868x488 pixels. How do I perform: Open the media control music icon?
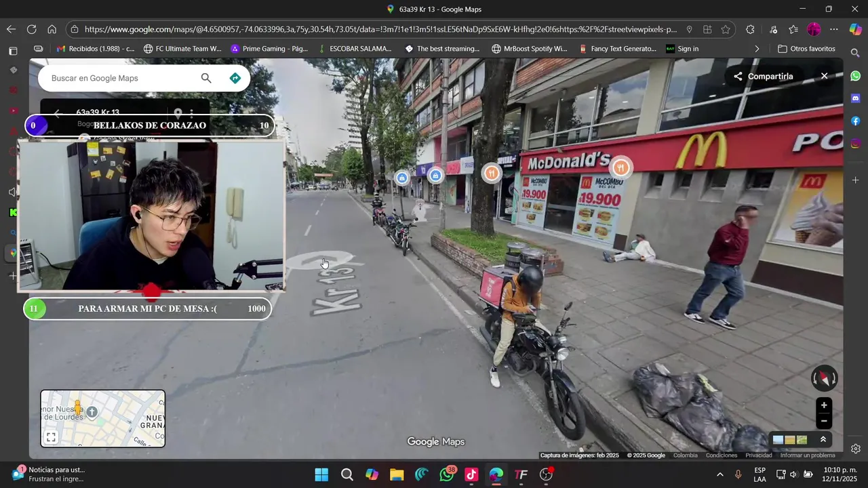773,29
